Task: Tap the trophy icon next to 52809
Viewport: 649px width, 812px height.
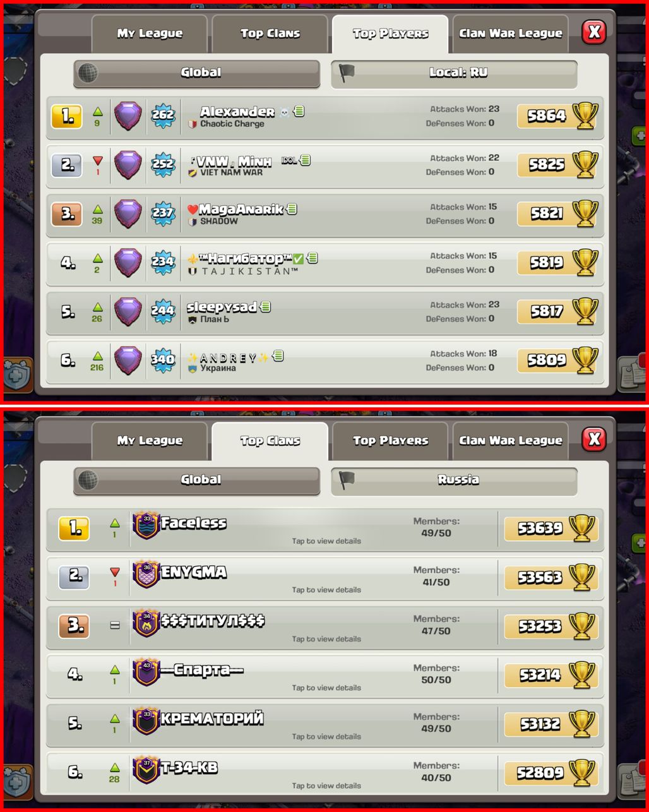Action: [582, 772]
